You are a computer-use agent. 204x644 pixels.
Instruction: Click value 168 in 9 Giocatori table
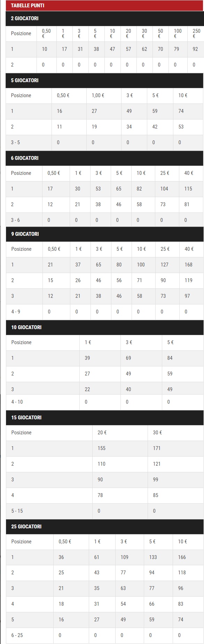tap(189, 265)
